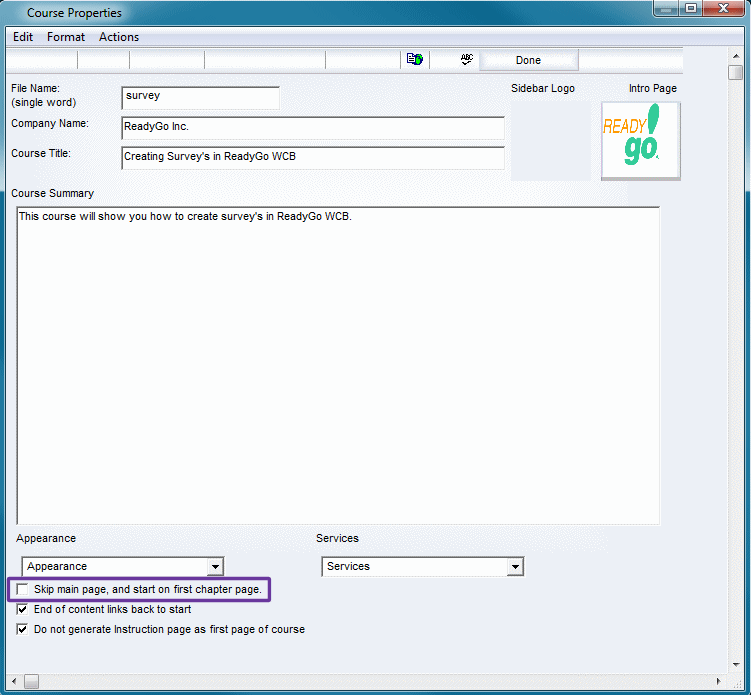Image resolution: width=751 pixels, height=695 pixels.
Task: Open the Edit menu
Action: click(23, 37)
